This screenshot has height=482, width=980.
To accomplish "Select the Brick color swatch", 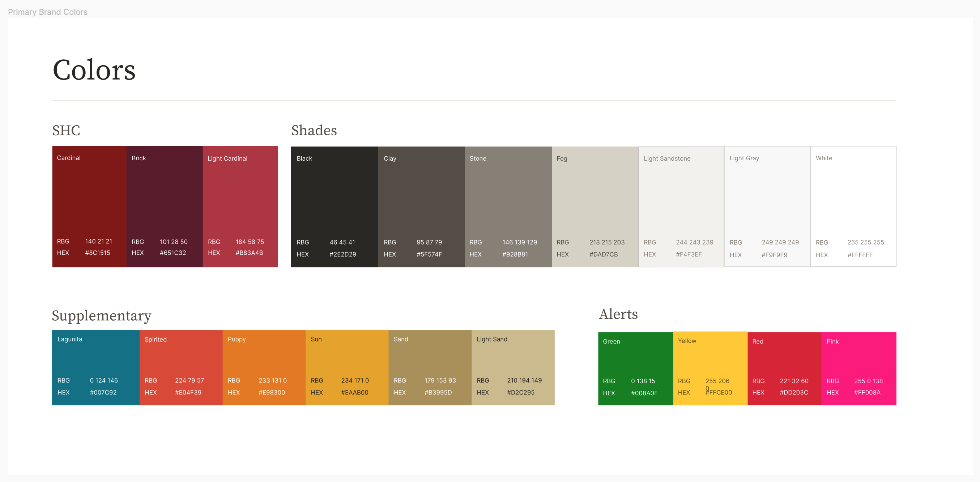I will 165,206.
